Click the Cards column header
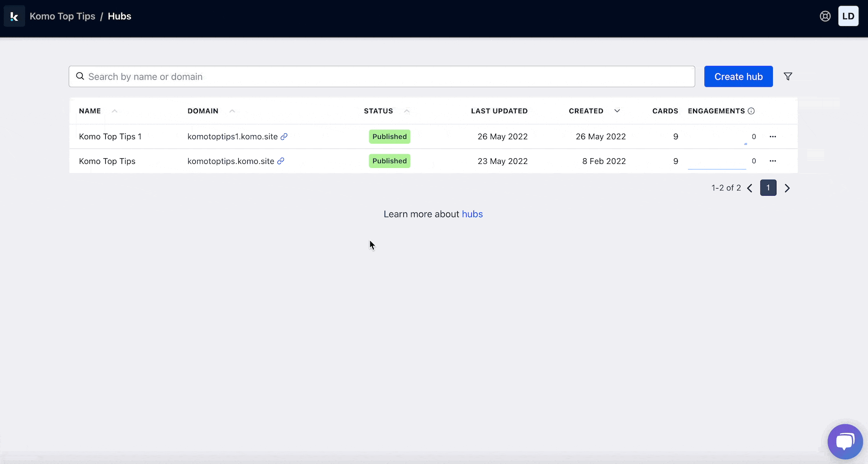 tap(665, 111)
